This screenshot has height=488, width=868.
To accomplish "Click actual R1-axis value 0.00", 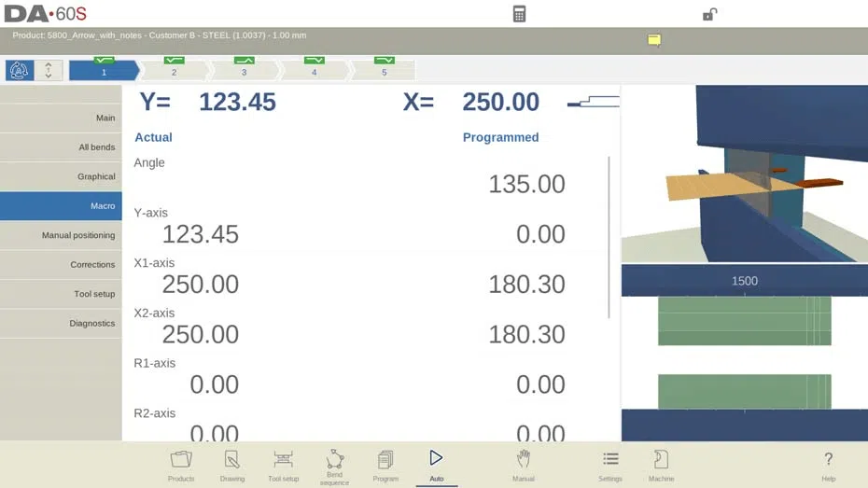I will click(x=215, y=384).
